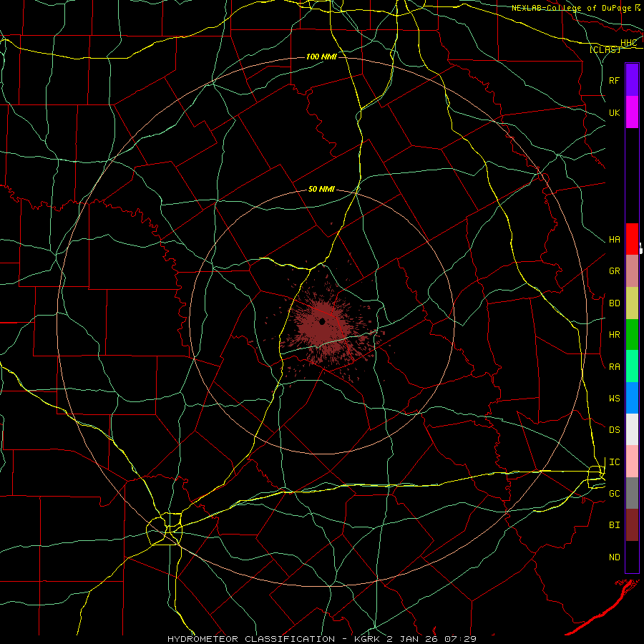Click the IC pink legend swatch
This screenshot has width=644, height=644.
click(x=632, y=462)
